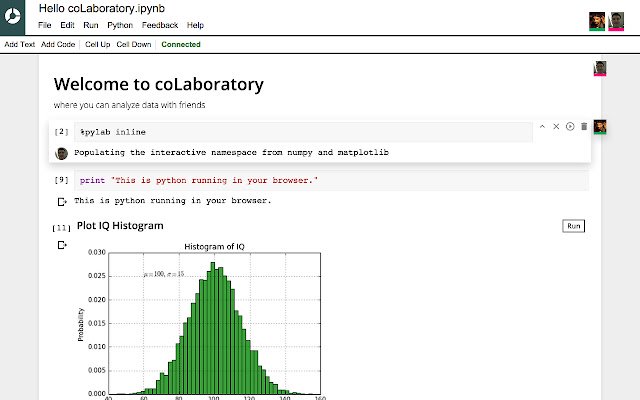Open the File menu

click(x=44, y=25)
